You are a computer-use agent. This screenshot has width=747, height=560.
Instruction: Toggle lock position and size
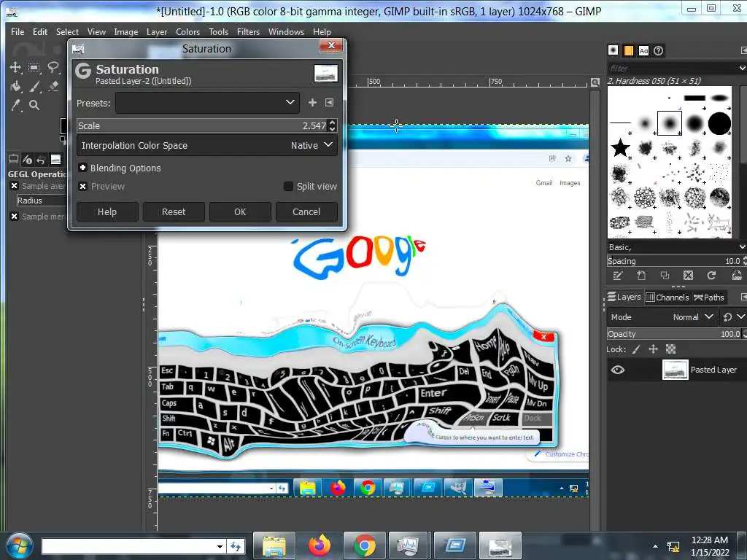[x=653, y=349]
